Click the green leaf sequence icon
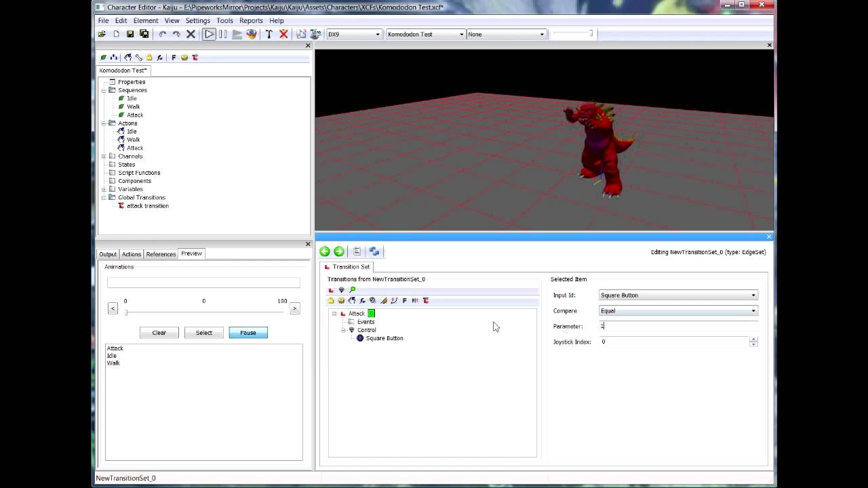Screen dimensions: 868x488 (x=104, y=58)
